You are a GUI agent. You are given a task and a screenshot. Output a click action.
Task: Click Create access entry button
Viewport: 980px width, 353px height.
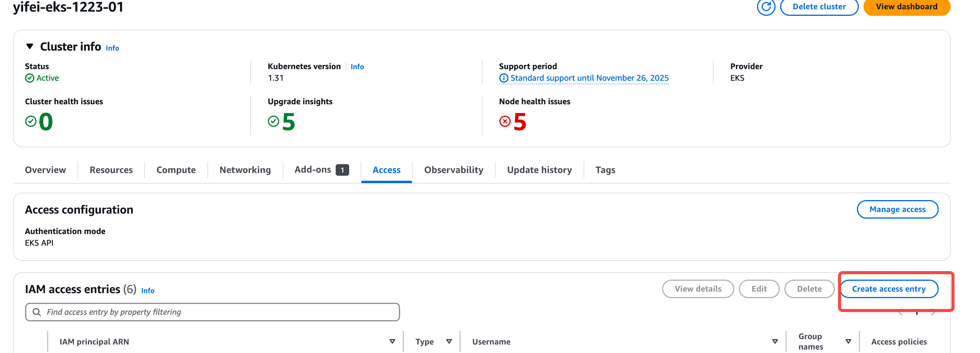pos(889,289)
